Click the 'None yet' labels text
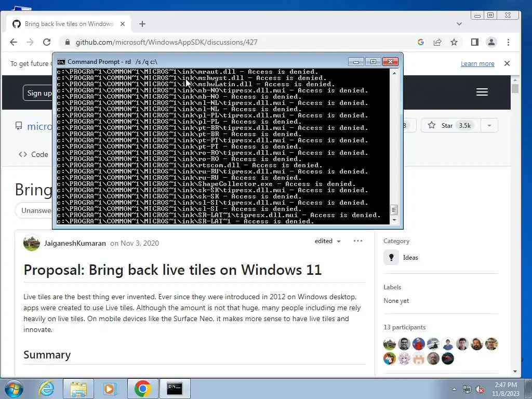The image size is (532, 399). [x=396, y=301]
